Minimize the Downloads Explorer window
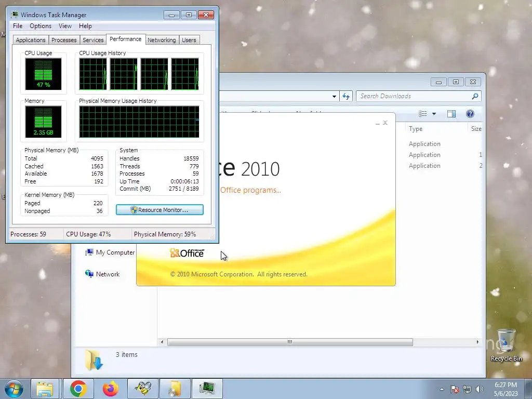 (x=438, y=82)
